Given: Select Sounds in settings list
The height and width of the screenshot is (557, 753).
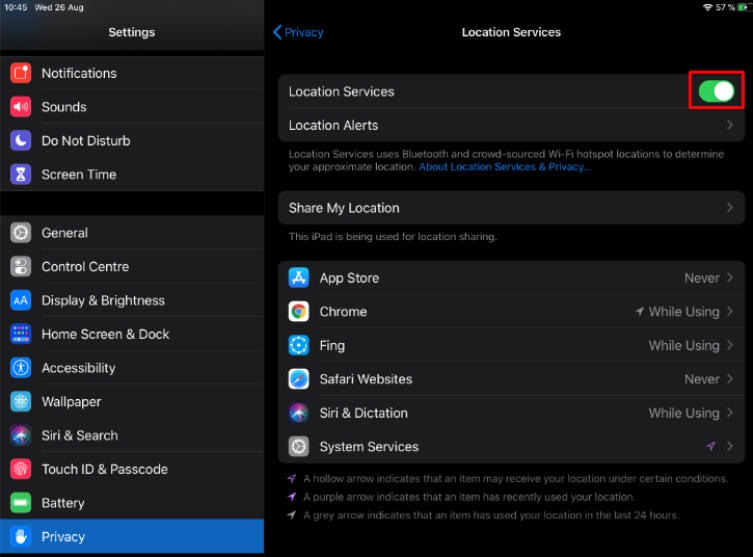Looking at the screenshot, I should tap(132, 107).
